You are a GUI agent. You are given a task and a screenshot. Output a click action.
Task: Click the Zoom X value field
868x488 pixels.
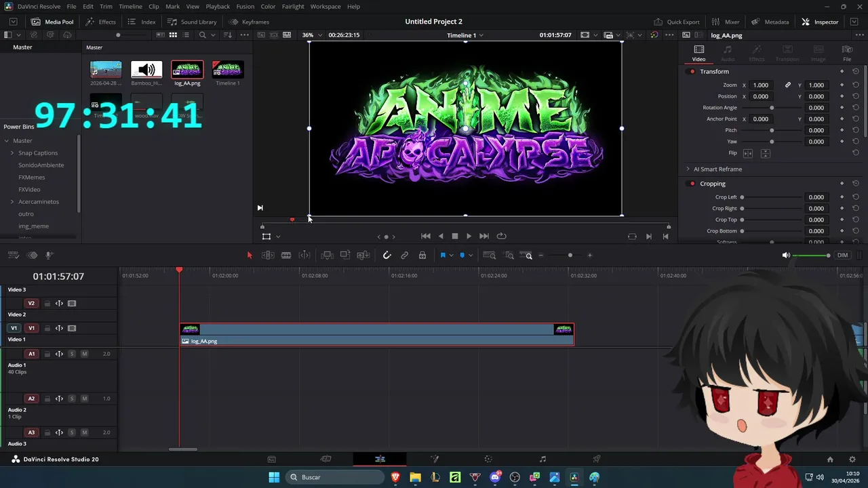pos(761,85)
